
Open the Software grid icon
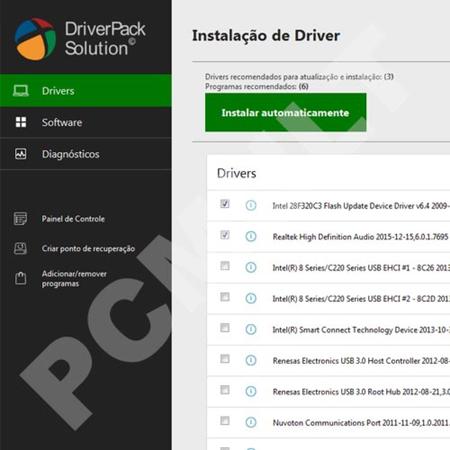tap(21, 122)
